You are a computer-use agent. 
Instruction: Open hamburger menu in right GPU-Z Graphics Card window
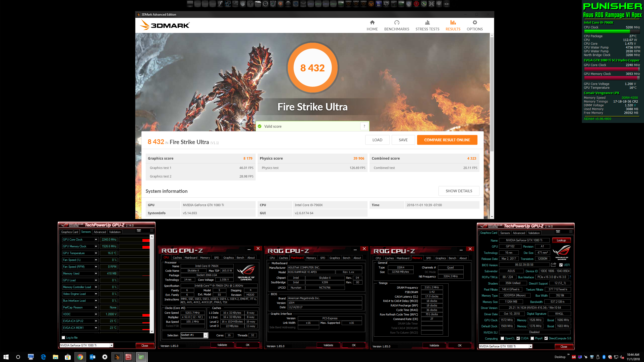[571, 232]
